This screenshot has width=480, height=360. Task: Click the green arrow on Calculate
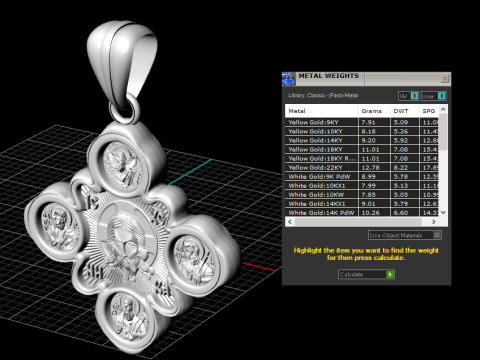click(x=390, y=274)
